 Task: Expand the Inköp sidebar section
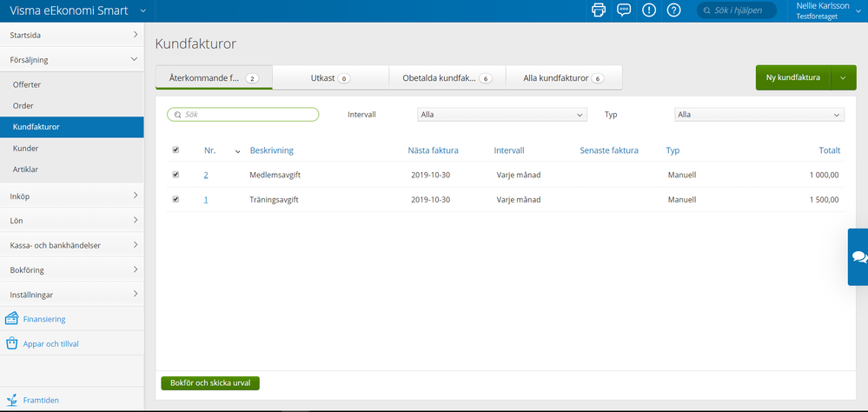pos(72,196)
